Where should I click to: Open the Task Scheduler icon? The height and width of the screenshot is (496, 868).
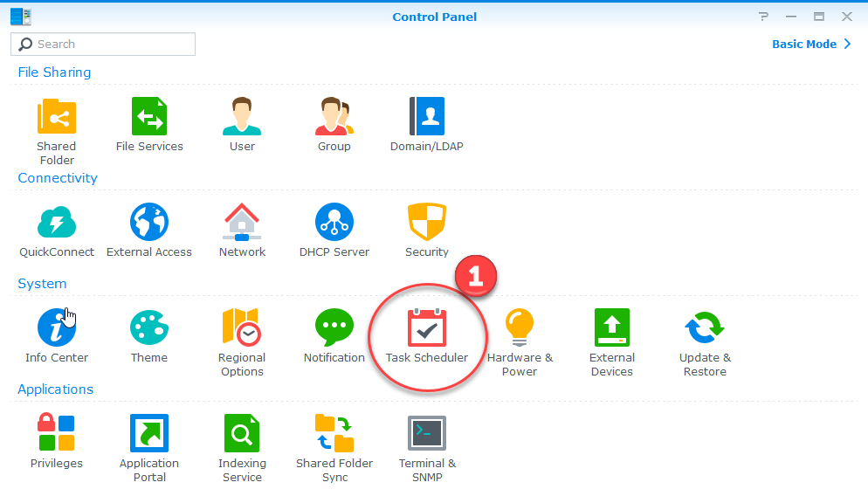click(427, 329)
